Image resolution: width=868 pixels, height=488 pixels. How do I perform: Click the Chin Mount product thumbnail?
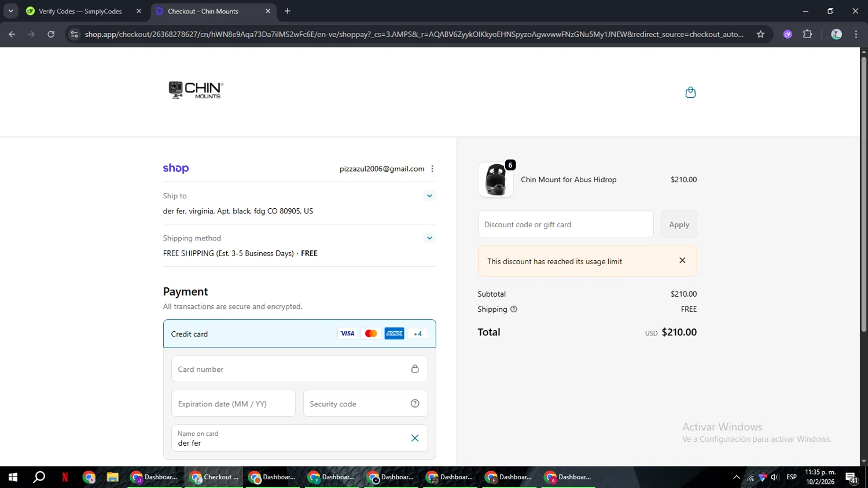point(496,179)
